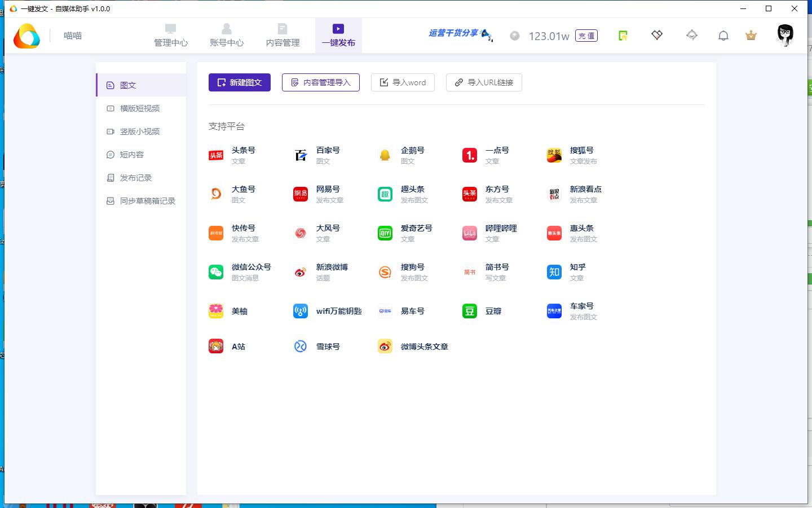Choose the 趣头条 green icon
The image size is (812, 508).
pos(385,194)
